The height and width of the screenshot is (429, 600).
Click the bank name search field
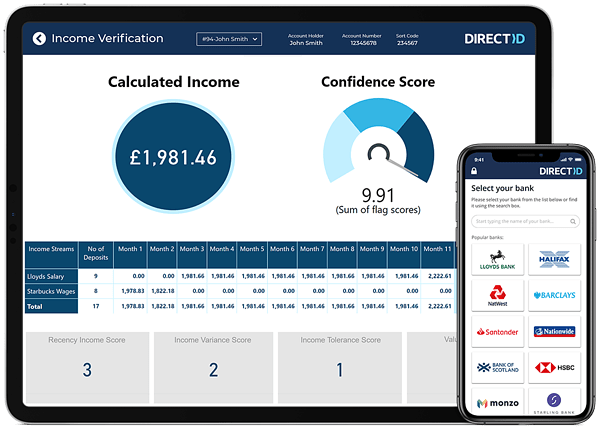525,221
